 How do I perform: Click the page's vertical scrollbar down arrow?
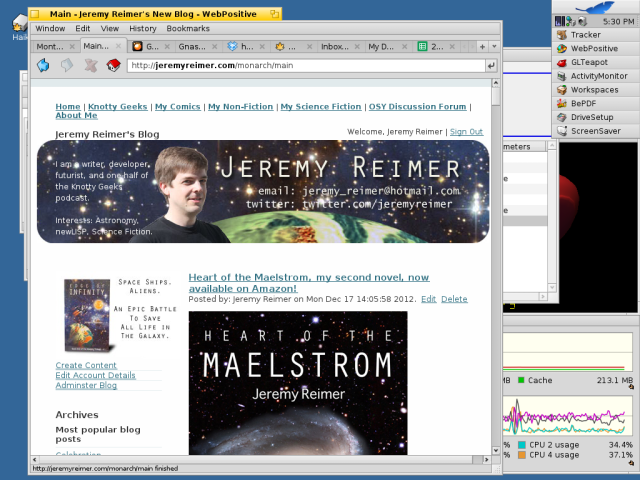496,451
